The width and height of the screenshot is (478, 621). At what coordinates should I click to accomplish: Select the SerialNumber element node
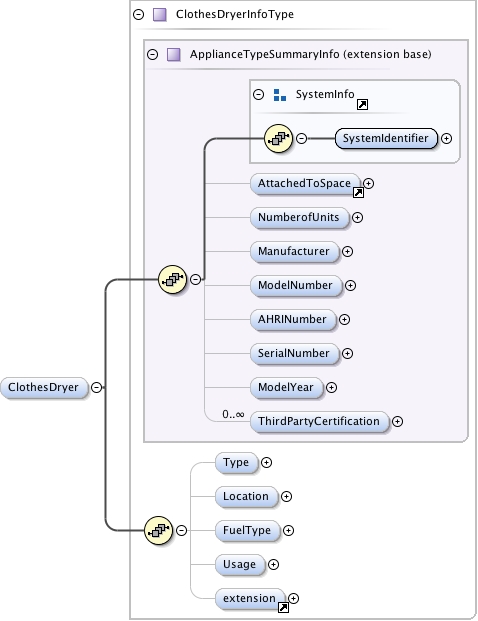294,353
